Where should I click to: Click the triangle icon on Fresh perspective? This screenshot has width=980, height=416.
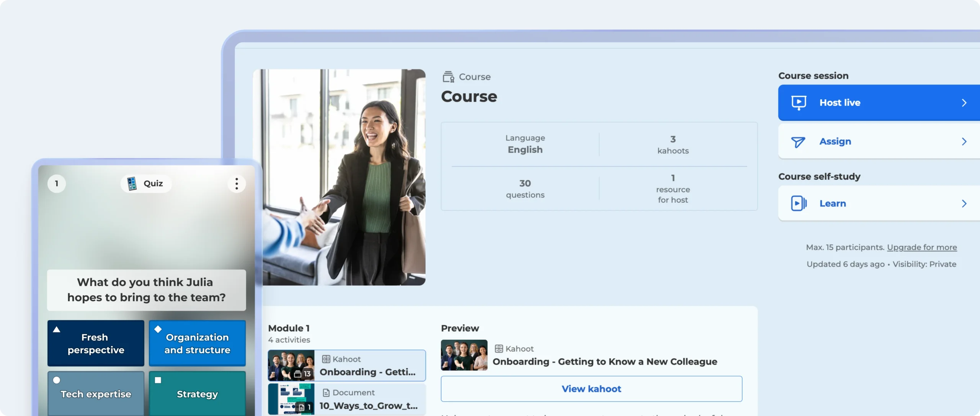(x=57, y=329)
